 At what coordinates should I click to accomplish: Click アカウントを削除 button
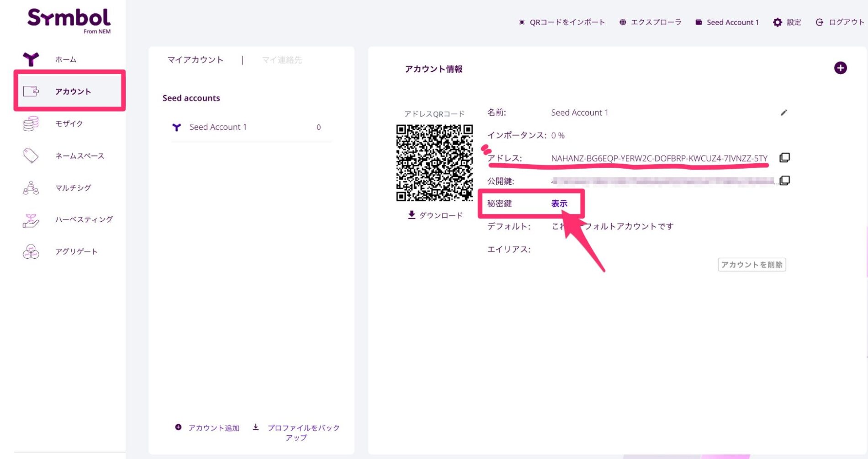point(752,265)
